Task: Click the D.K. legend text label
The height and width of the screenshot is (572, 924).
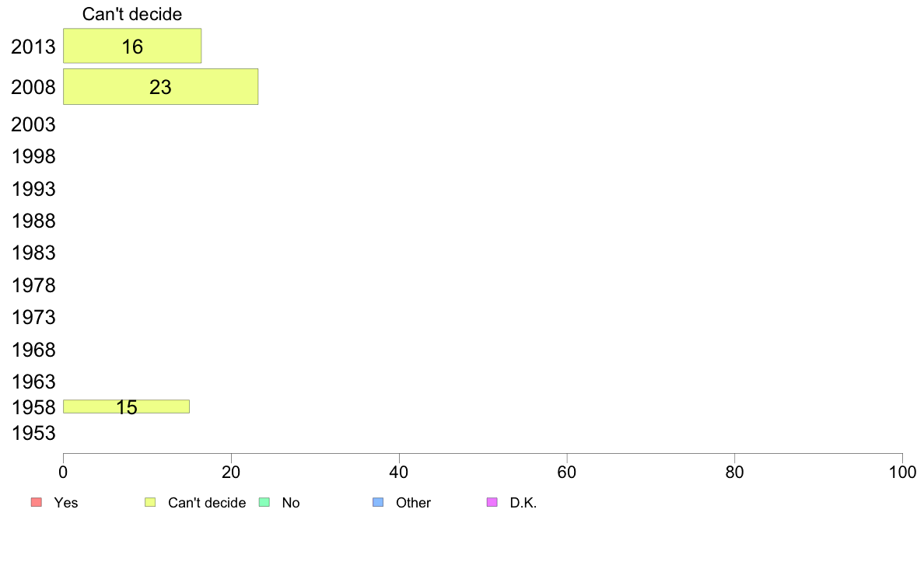Action: (523, 503)
